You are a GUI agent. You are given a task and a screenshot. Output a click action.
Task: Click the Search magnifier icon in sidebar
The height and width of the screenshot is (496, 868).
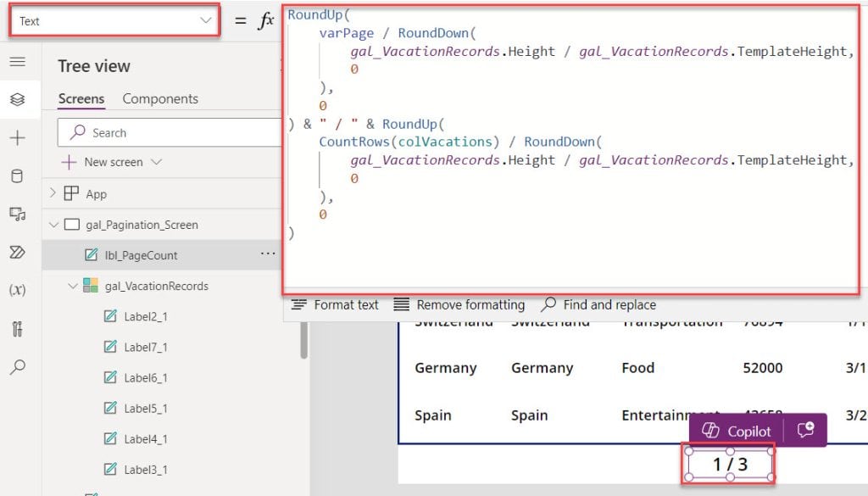pyautogui.click(x=18, y=366)
